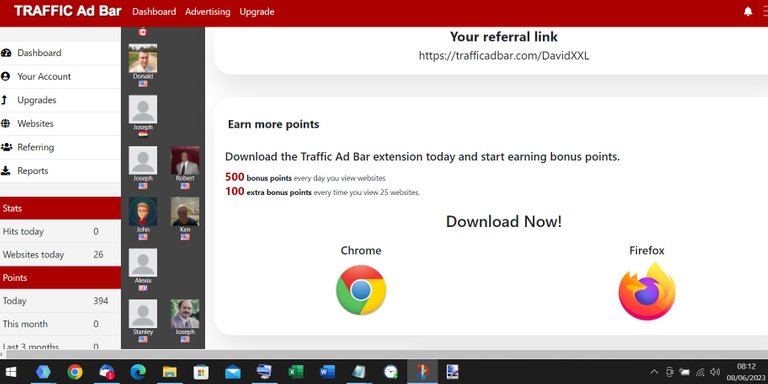The image size is (768, 384).
Task: Open Microsoft Edge from the taskbar
Action: tap(138, 372)
